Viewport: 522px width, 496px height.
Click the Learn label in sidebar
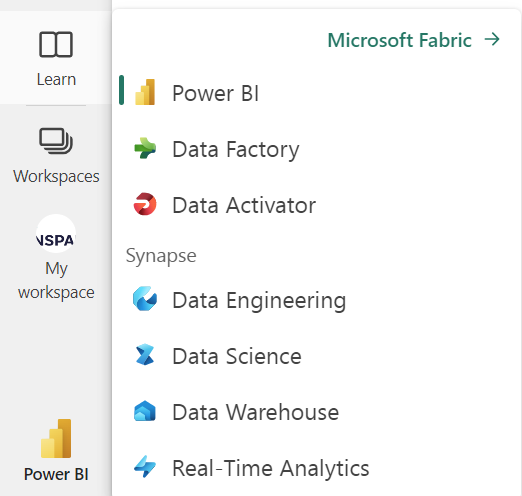56,79
